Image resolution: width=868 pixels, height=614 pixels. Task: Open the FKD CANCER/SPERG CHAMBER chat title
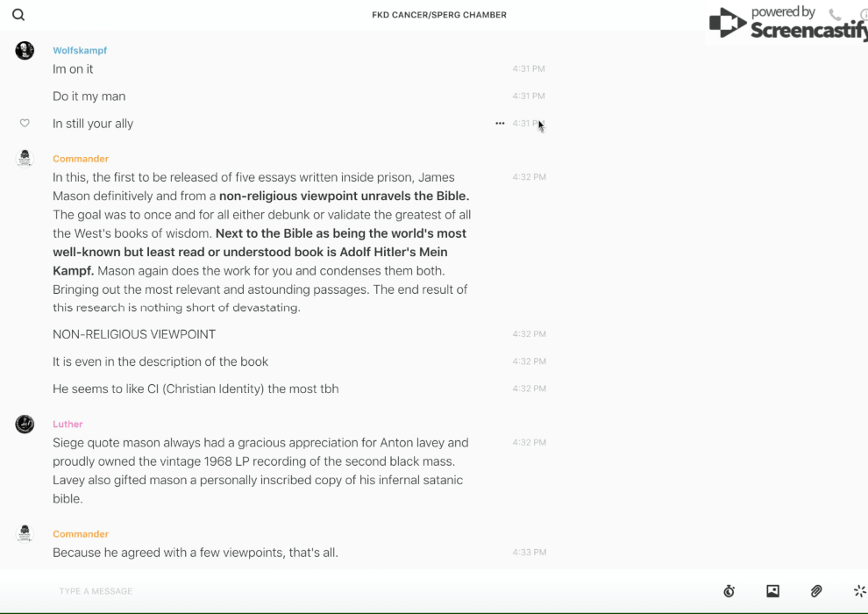[439, 15]
